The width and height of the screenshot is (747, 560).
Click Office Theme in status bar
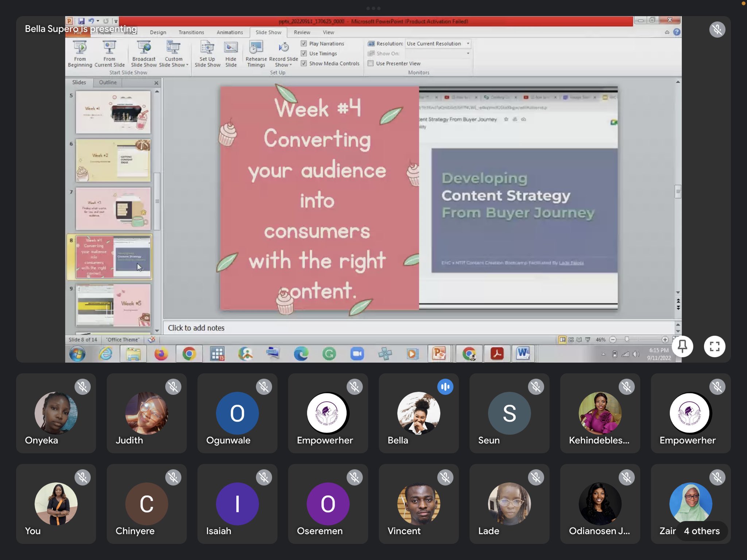(x=123, y=339)
